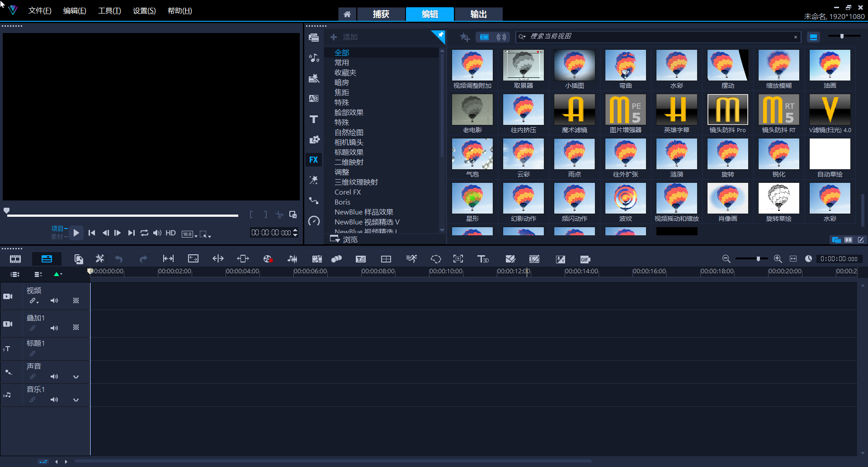Mute the 叠加1 overlay track
This screenshot has width=868, height=467.
pyautogui.click(x=54, y=328)
